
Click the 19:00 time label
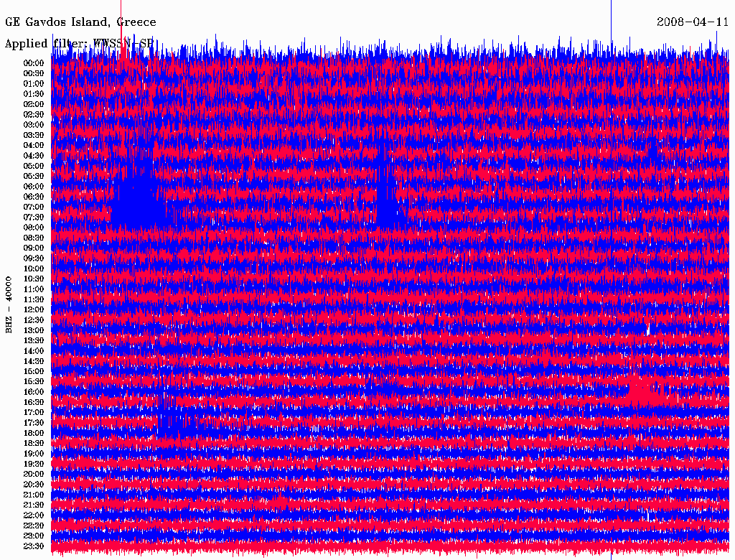click(x=34, y=454)
